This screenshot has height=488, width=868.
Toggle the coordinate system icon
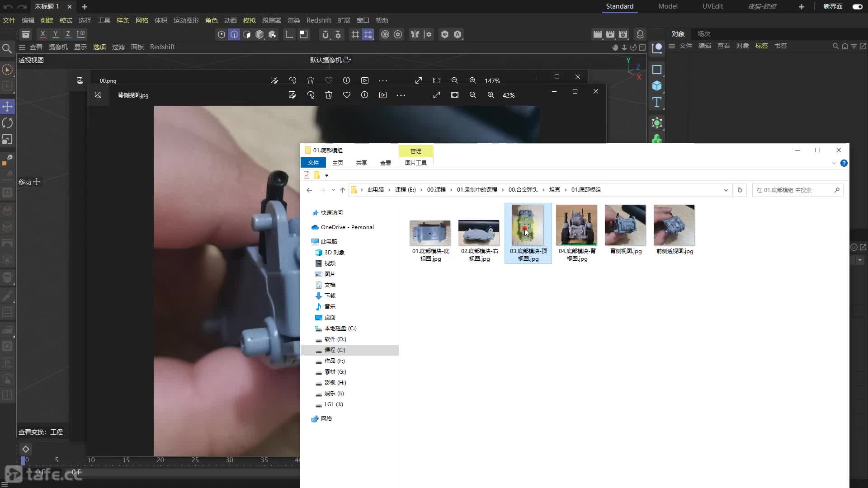pos(81,34)
